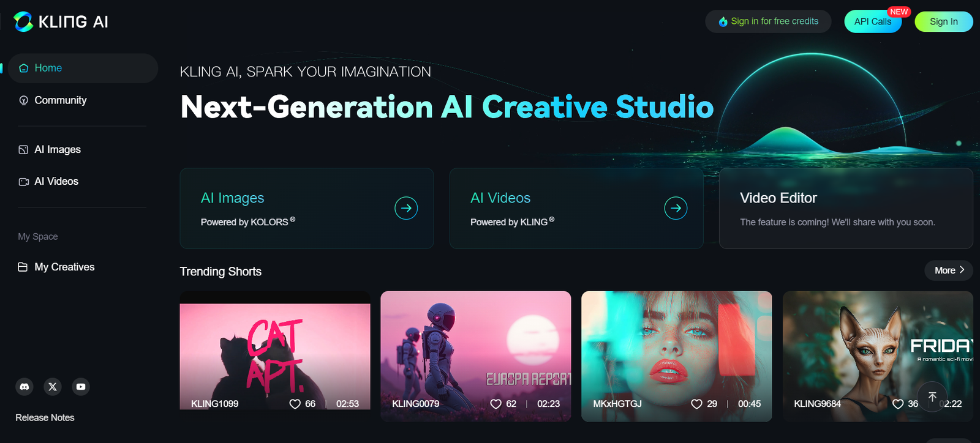Click the AI Images card arrow icon

tap(406, 208)
